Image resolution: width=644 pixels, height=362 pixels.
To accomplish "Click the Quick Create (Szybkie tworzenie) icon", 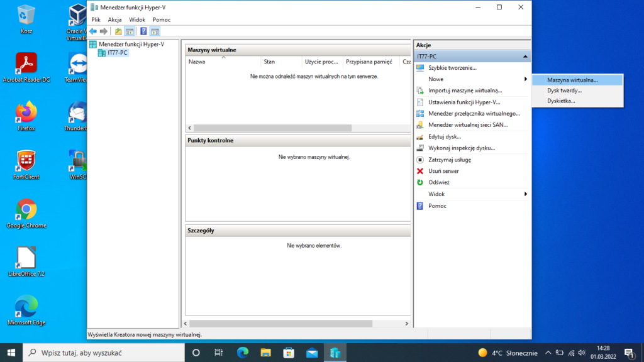I will [x=420, y=68].
